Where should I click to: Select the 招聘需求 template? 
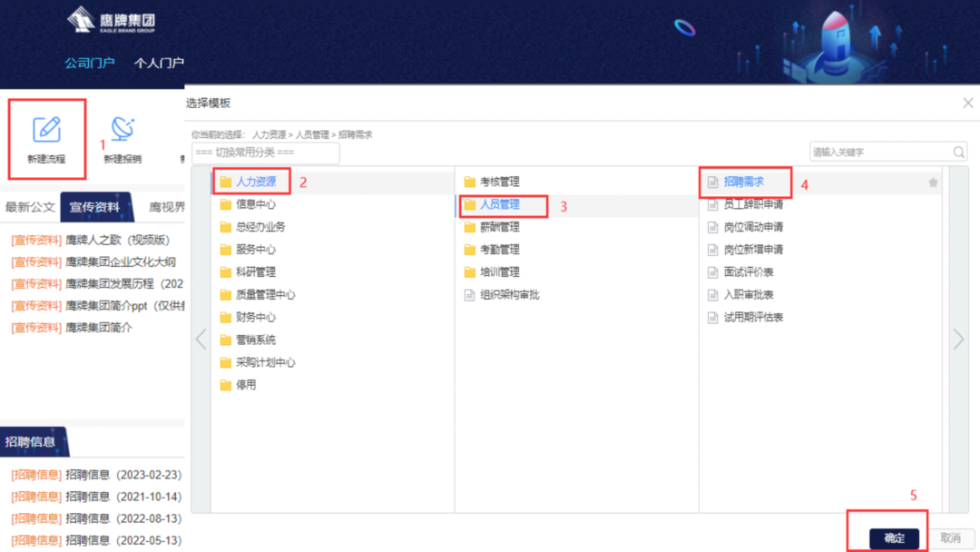[736, 182]
